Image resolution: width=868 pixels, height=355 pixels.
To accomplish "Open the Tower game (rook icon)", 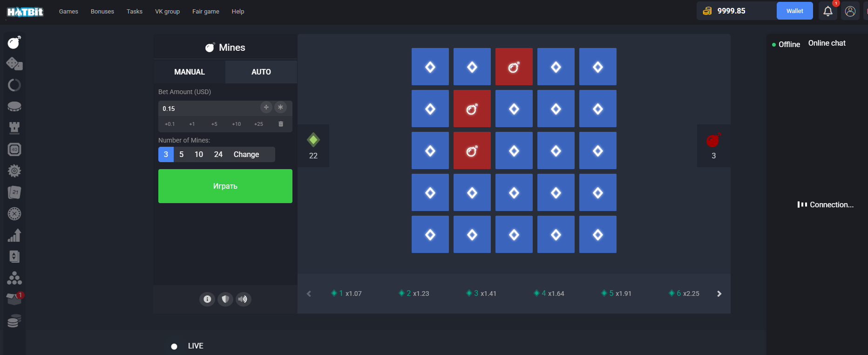I will click(14, 128).
